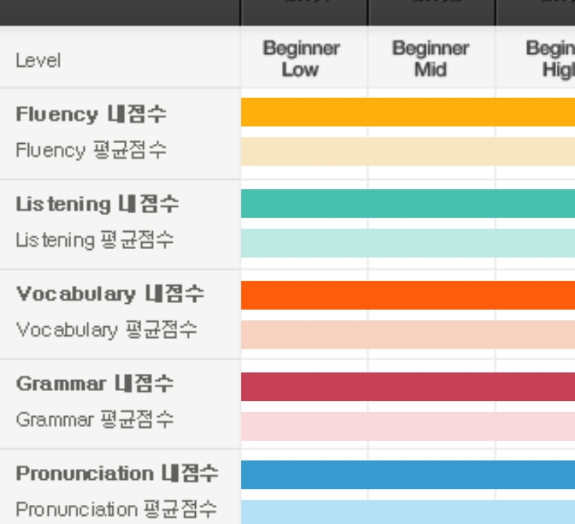Click the Pronunciation 내점수 blue bar
Viewport: 575px width, 524px height.
408,474
